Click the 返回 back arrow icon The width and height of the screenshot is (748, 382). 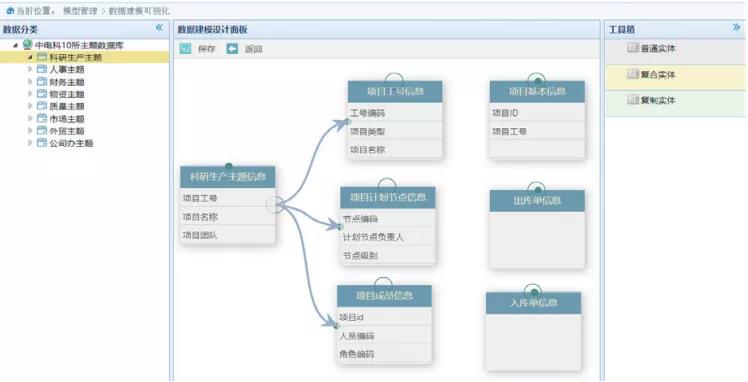click(232, 49)
